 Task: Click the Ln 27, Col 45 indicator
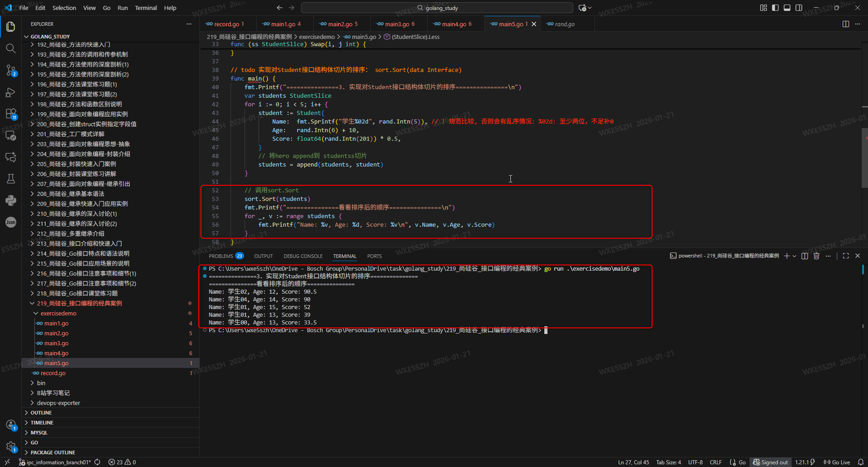[633, 462]
